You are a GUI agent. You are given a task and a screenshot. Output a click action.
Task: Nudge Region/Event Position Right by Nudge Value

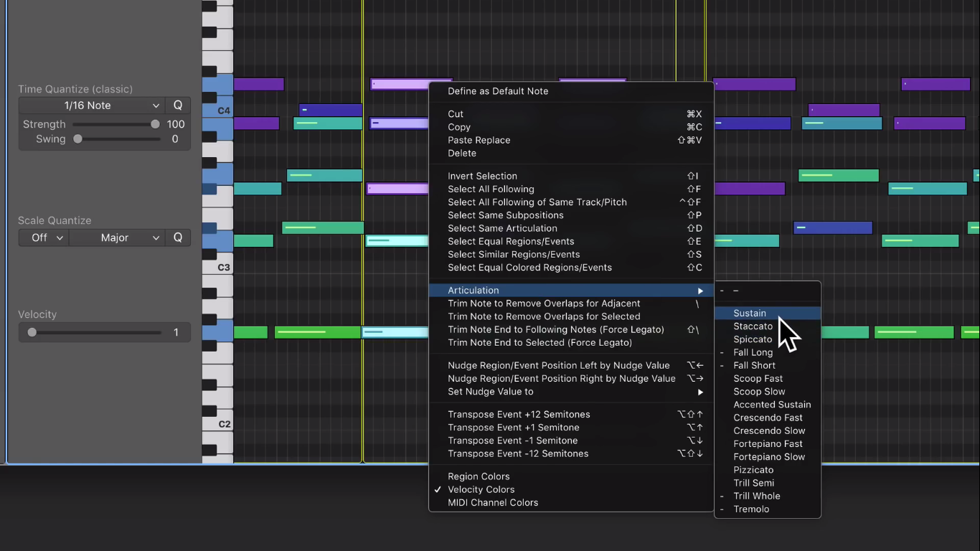point(571,378)
